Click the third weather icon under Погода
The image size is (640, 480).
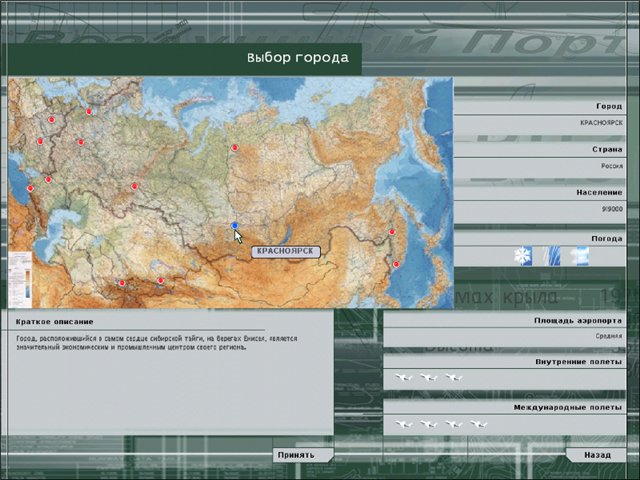579,256
